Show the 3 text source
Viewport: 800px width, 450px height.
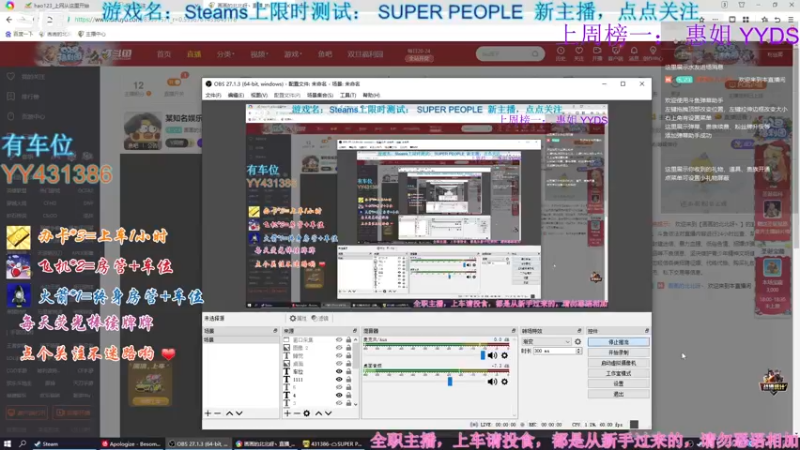pyautogui.click(x=339, y=403)
